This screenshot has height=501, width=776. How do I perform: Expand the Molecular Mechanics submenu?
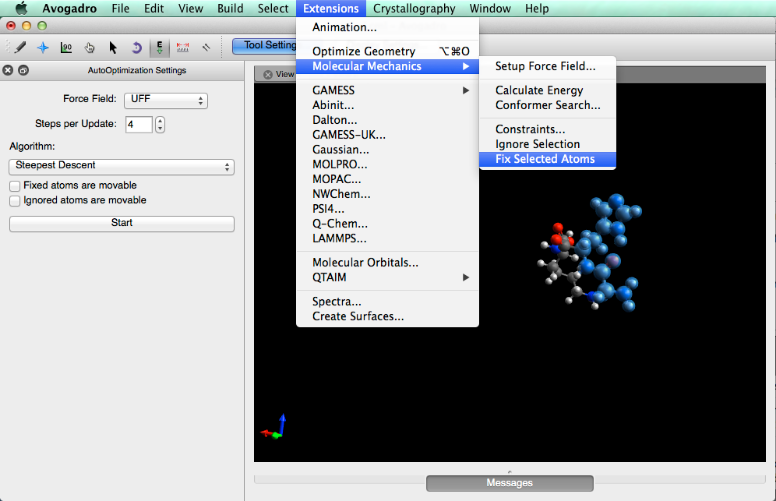click(388, 66)
